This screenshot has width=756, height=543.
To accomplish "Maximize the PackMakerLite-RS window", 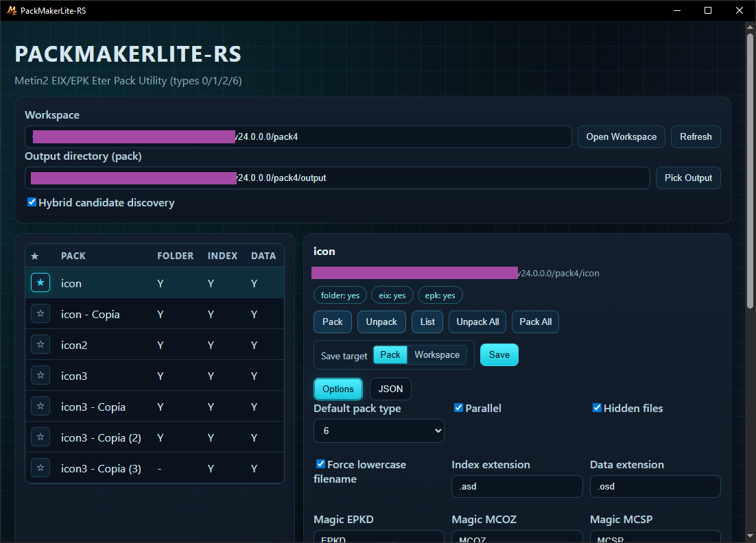I will (708, 10).
